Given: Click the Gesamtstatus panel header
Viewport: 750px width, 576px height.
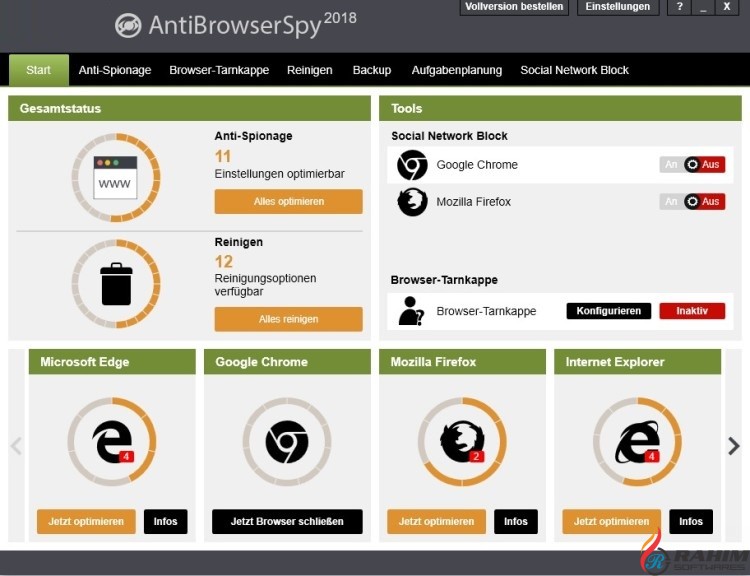Looking at the screenshot, I should pos(189,108).
